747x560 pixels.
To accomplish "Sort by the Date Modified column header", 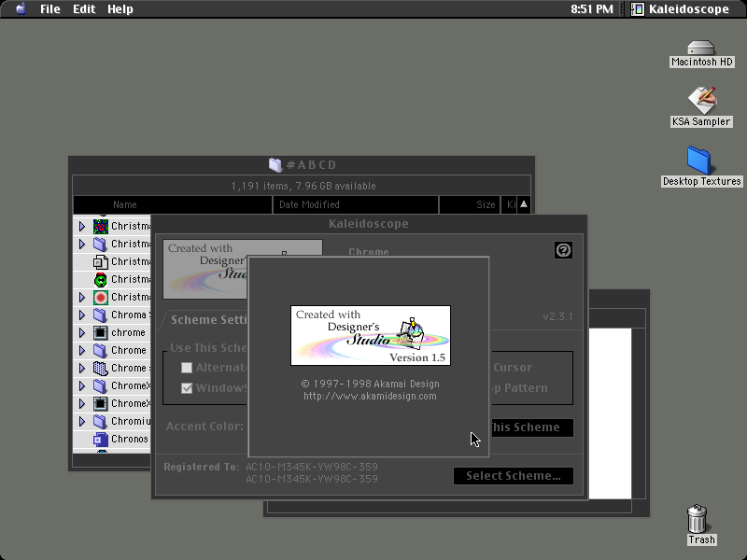I will click(x=356, y=204).
